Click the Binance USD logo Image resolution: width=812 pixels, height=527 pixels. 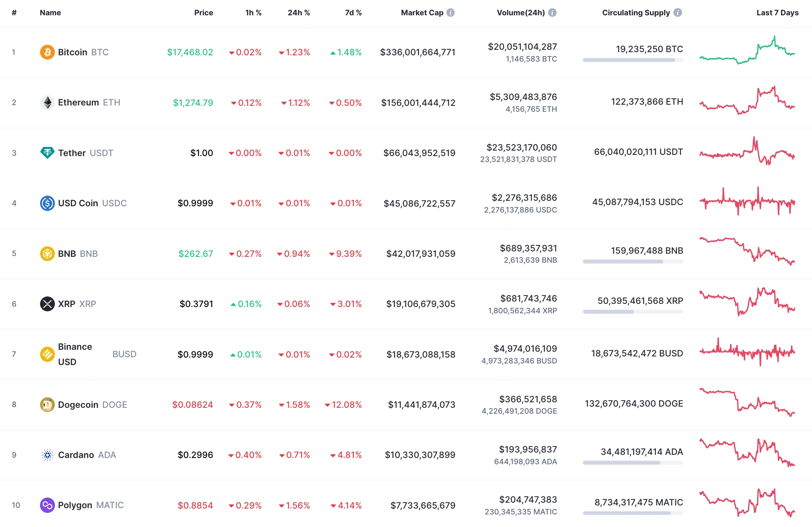pyautogui.click(x=47, y=354)
